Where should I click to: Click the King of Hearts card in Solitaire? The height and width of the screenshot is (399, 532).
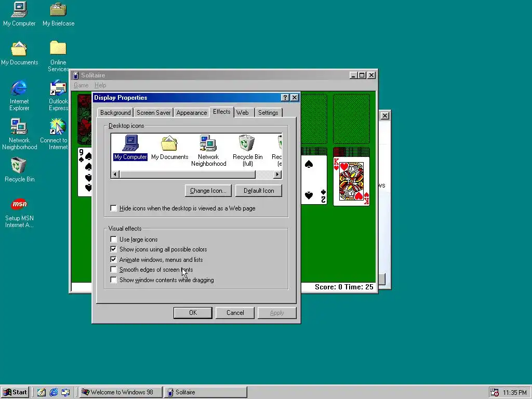point(351,181)
